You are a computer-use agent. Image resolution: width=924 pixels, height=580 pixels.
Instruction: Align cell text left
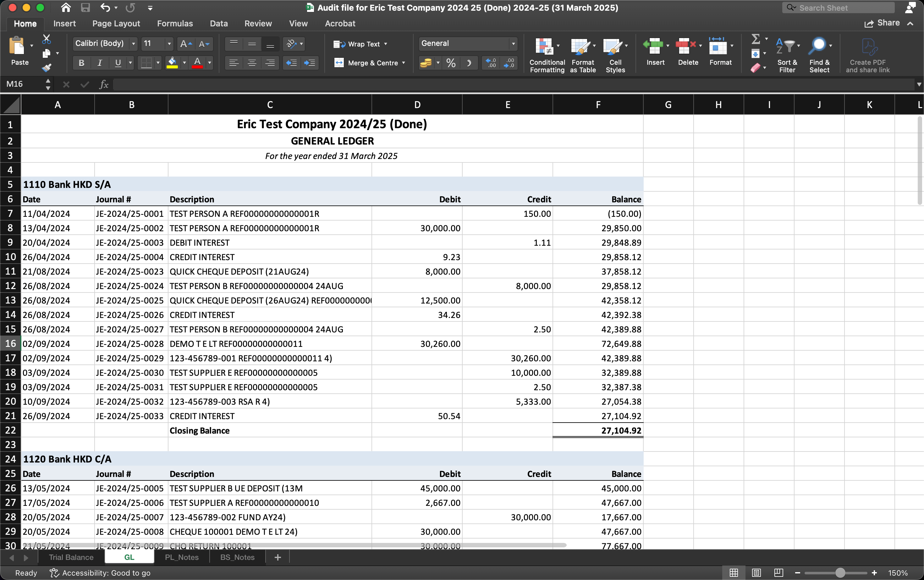click(x=234, y=63)
